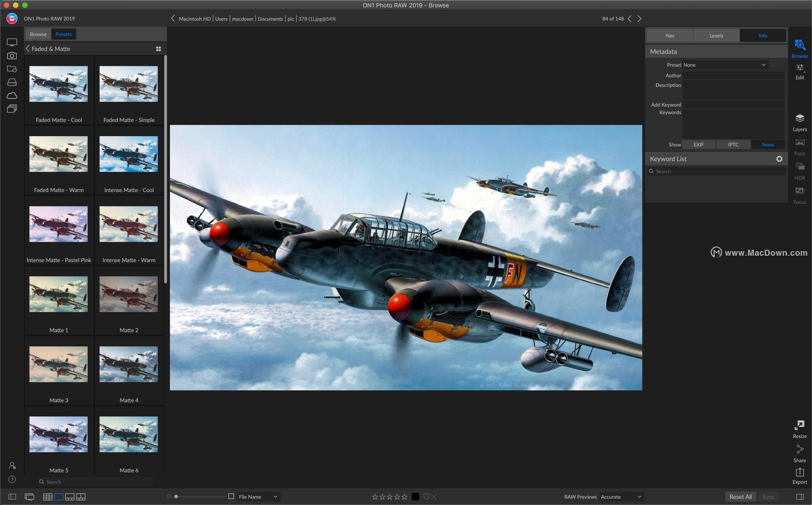Open the Layers module
The height and width of the screenshot is (505, 812).
pos(800,122)
